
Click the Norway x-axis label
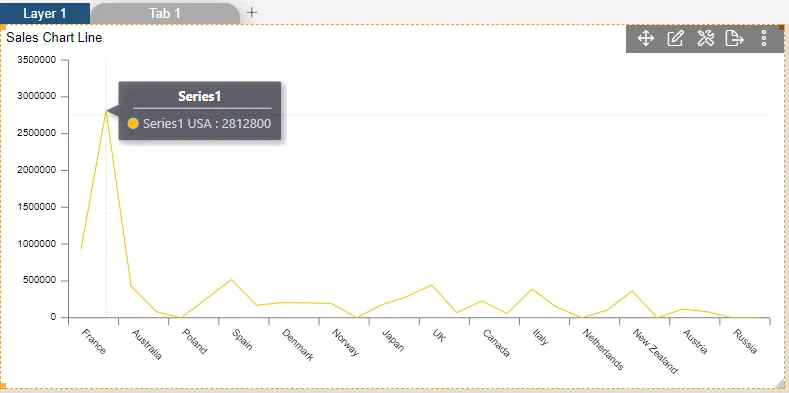pos(345,343)
